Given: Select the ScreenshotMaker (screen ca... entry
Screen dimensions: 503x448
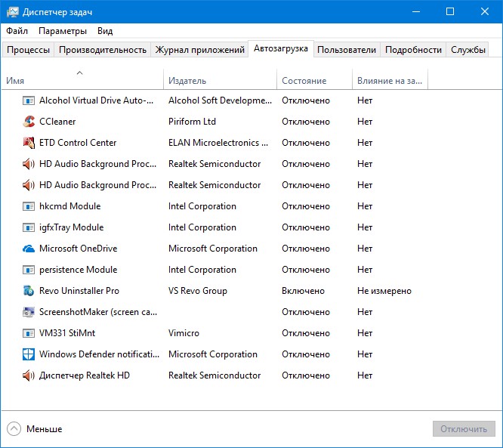Looking at the screenshot, I should 98,312.
